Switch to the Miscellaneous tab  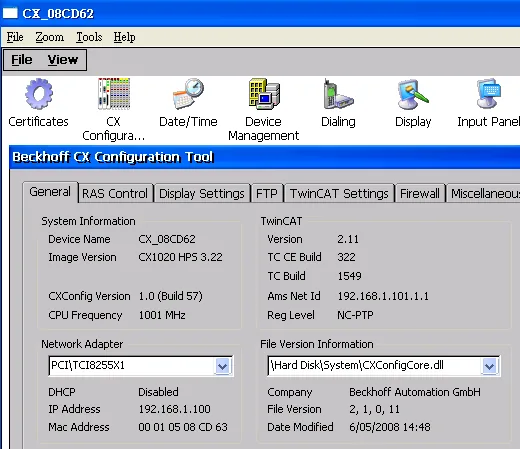pyautogui.click(x=483, y=193)
